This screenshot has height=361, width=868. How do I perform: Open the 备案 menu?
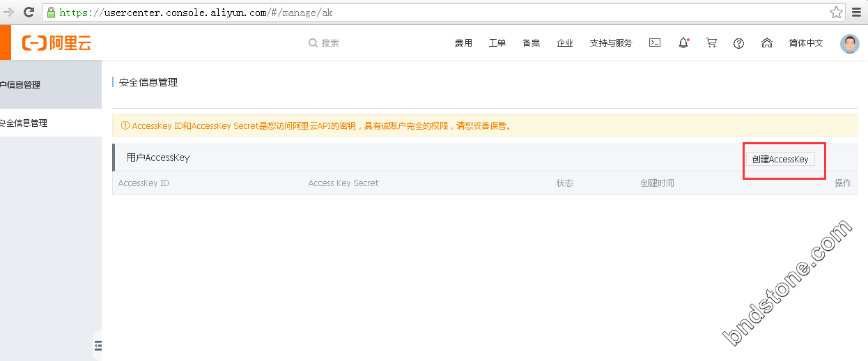pyautogui.click(x=531, y=43)
